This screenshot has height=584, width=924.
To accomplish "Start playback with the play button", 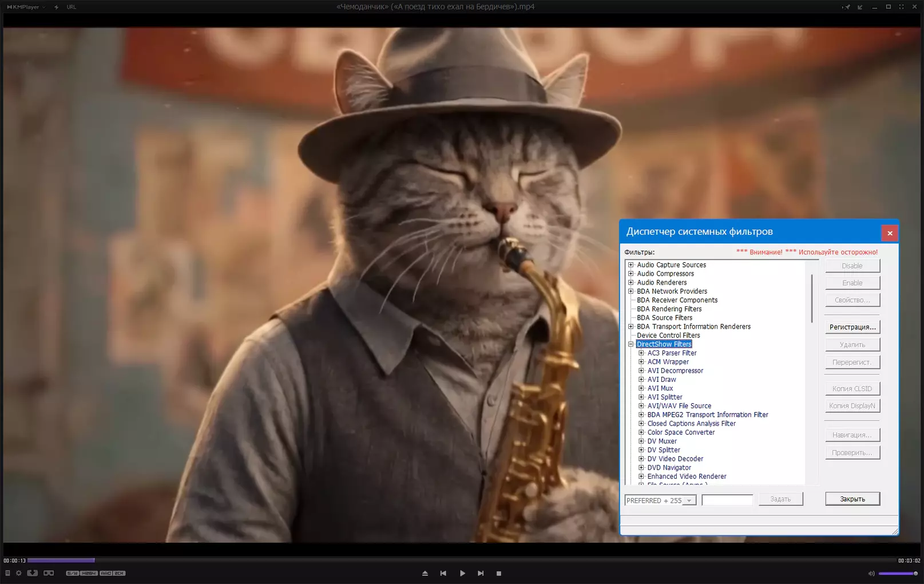I will (462, 573).
